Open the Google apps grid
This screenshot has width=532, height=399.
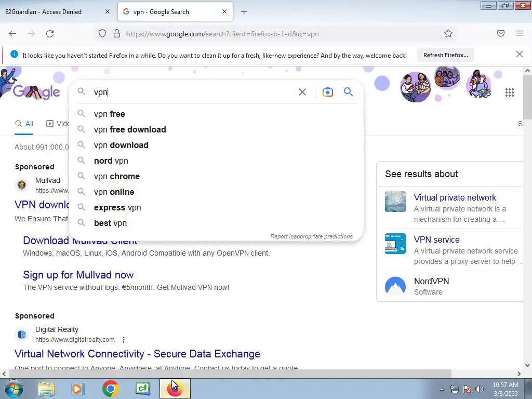click(x=509, y=92)
